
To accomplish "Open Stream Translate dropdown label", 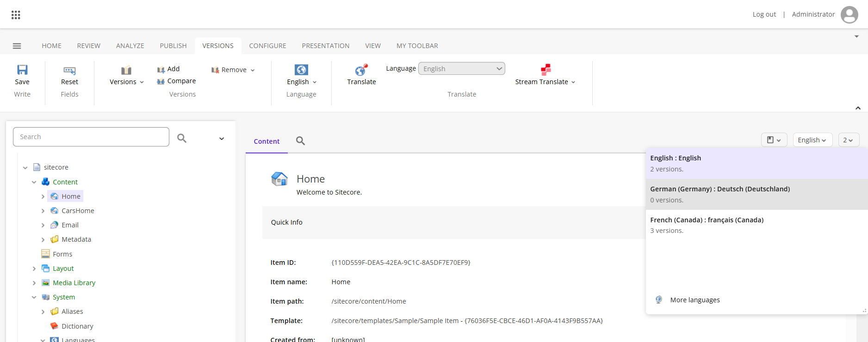I will [x=545, y=82].
